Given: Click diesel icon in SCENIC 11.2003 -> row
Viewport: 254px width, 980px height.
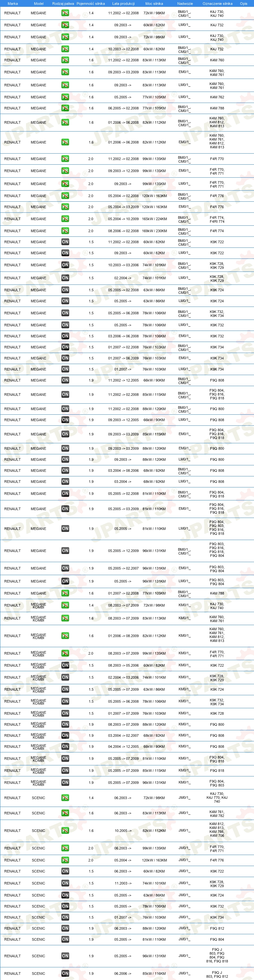Looking at the screenshot, I should coord(65,883).
